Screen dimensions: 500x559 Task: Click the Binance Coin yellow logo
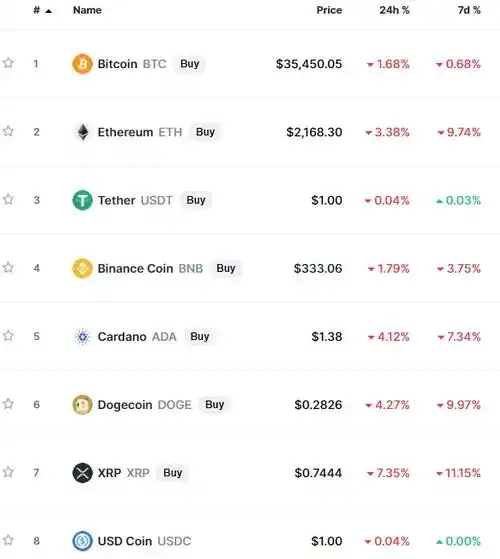[82, 268]
